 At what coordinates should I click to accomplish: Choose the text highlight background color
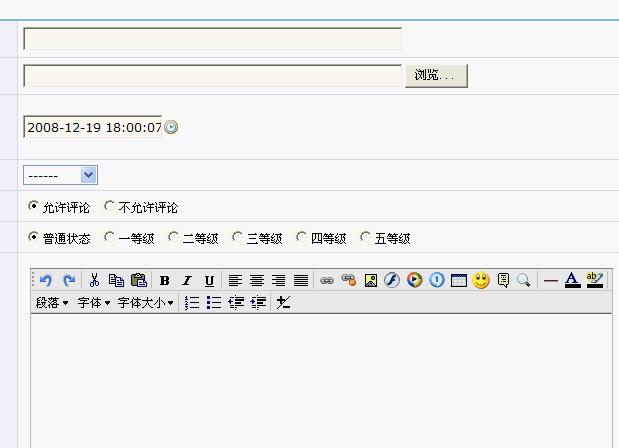(595, 280)
